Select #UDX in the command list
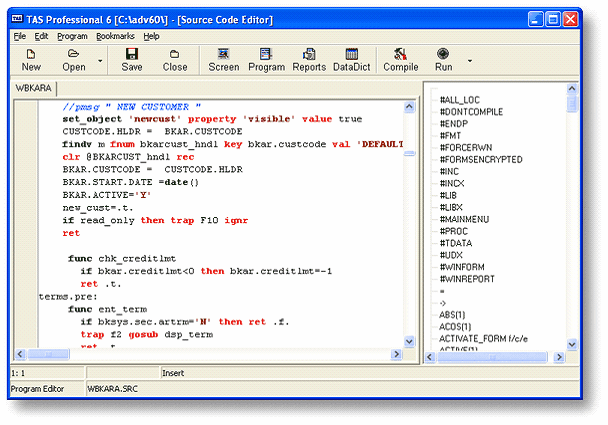 click(x=451, y=255)
